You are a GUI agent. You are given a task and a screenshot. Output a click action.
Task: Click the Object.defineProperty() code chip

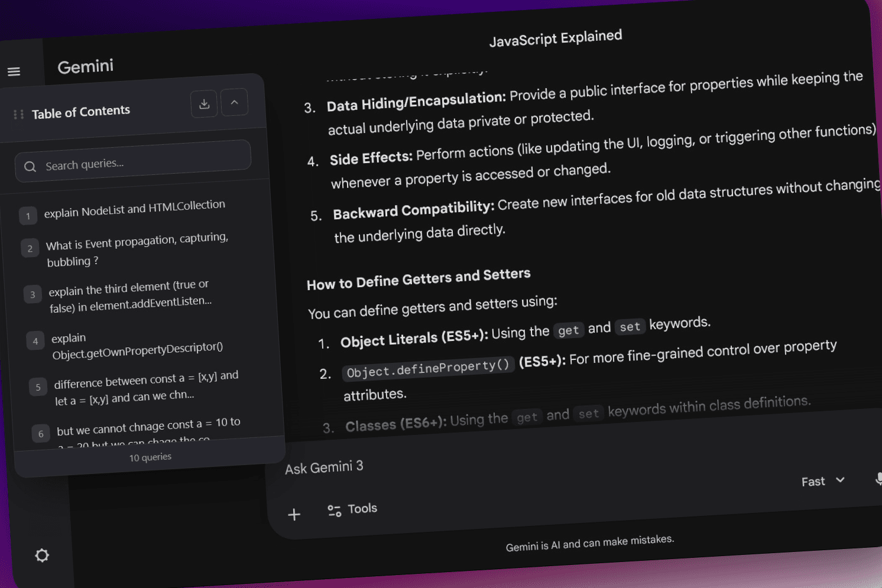point(427,366)
